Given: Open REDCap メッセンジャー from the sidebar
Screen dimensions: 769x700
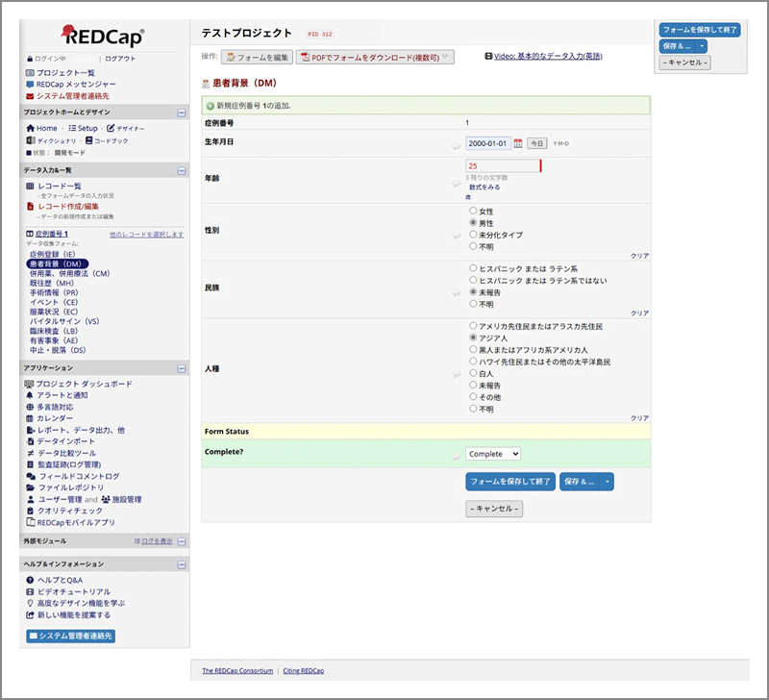Looking at the screenshot, I should tap(75, 85).
